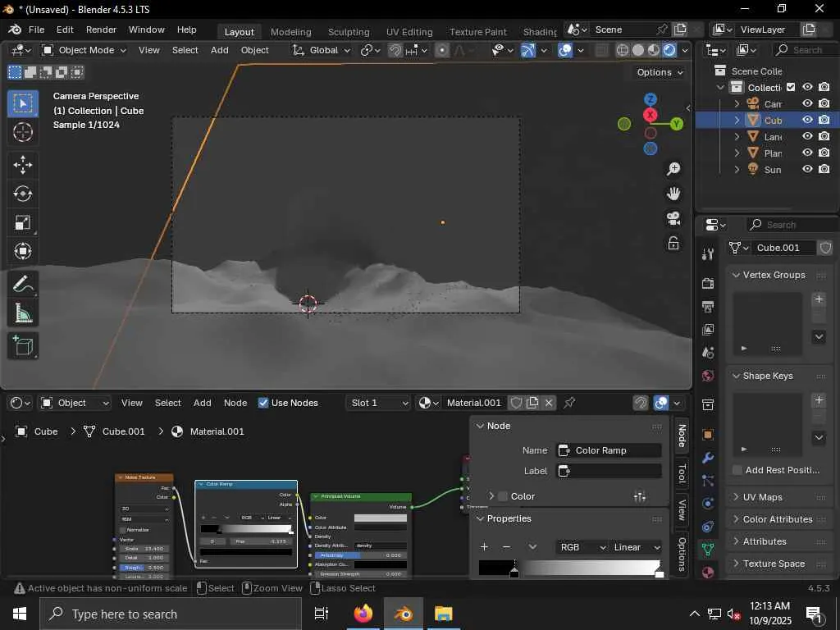Open the Slot 1 material slot dropdown
This screenshot has height=630, width=840.
click(378, 403)
